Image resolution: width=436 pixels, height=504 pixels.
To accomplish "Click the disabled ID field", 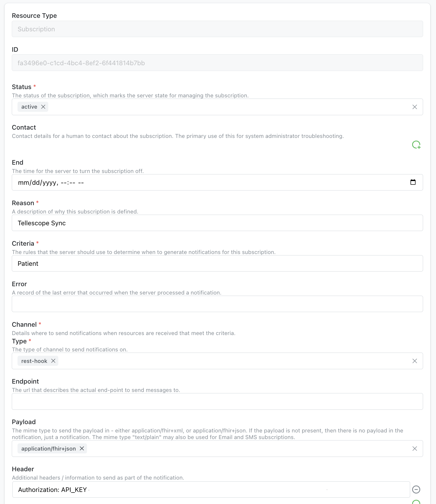I will pyautogui.click(x=217, y=63).
